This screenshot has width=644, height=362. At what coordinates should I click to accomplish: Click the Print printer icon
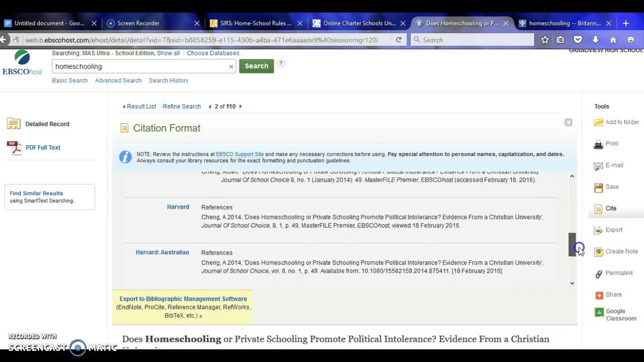point(598,144)
